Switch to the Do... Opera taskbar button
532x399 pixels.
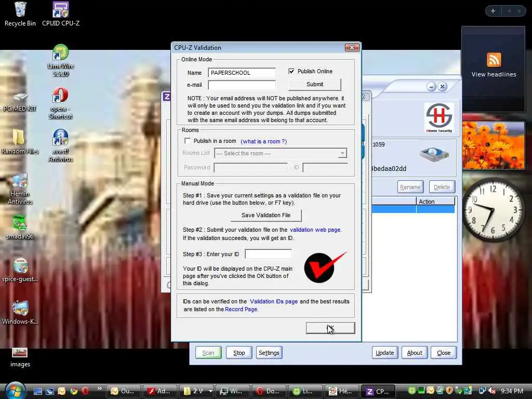click(268, 391)
